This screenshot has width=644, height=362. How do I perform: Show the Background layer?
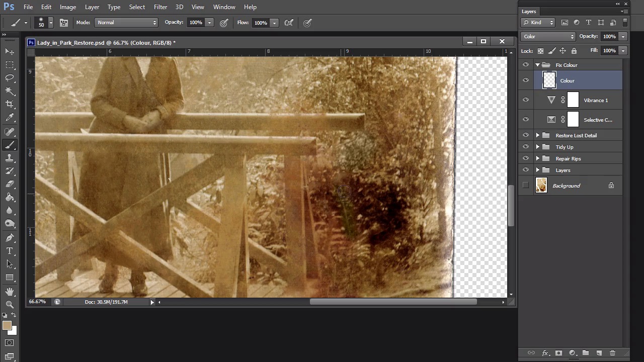[526, 186]
